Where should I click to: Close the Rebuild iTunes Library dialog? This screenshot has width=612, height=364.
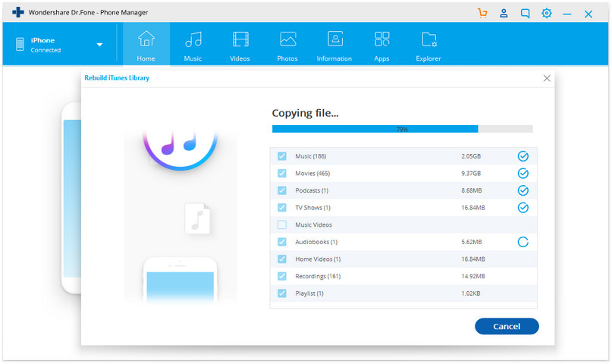coord(547,78)
